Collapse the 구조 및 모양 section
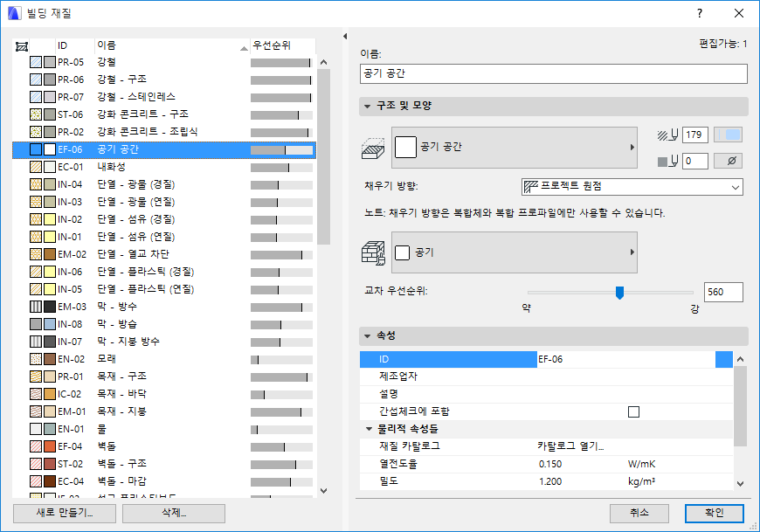 click(368, 106)
